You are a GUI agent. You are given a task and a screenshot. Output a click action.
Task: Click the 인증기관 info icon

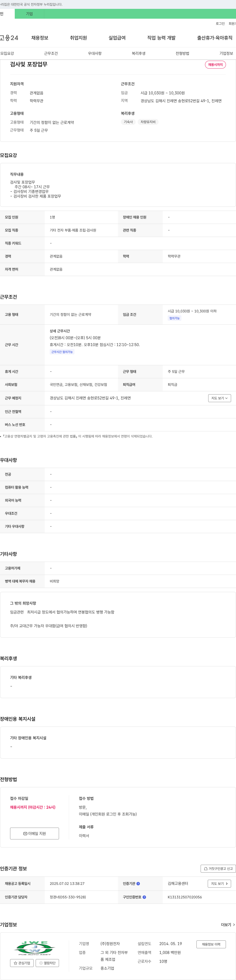(x=138, y=883)
